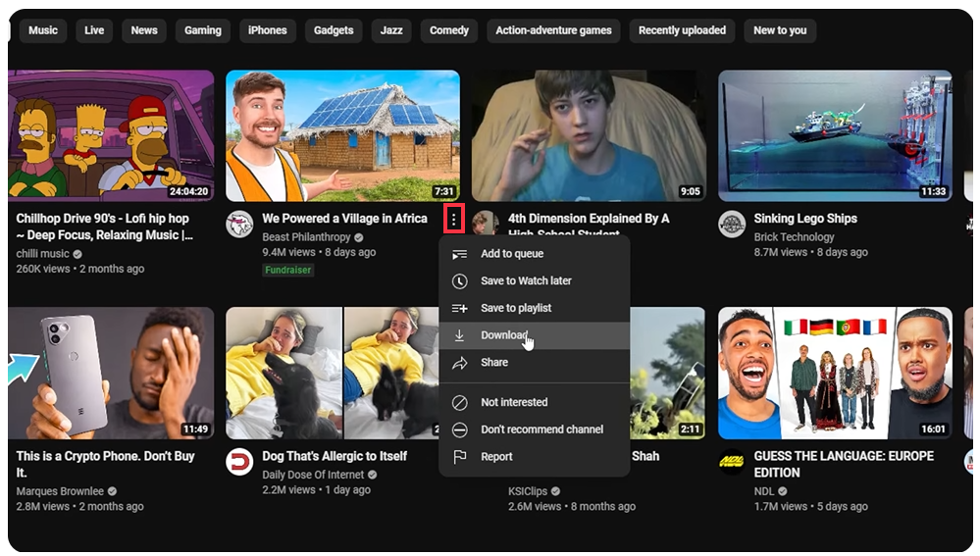980x556 pixels.
Task: Select Save to Watch later
Action: [x=535, y=281]
